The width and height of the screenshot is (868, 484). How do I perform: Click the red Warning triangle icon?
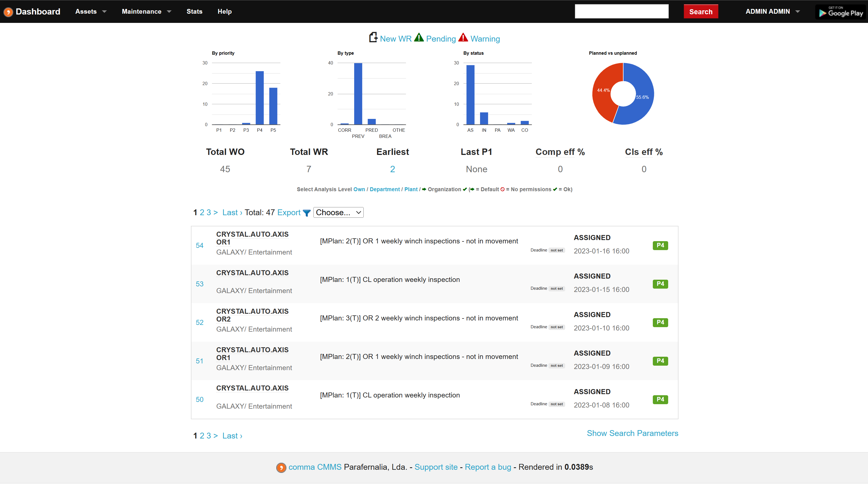463,38
